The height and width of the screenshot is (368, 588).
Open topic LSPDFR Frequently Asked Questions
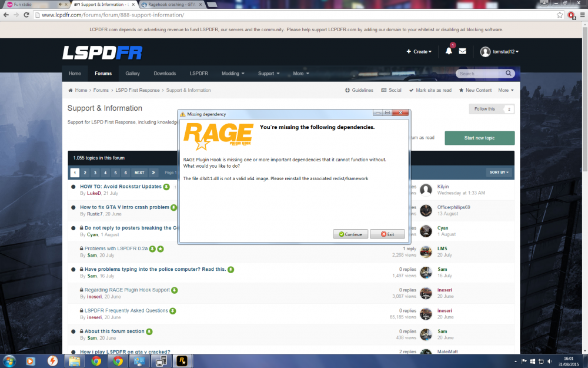(x=126, y=310)
